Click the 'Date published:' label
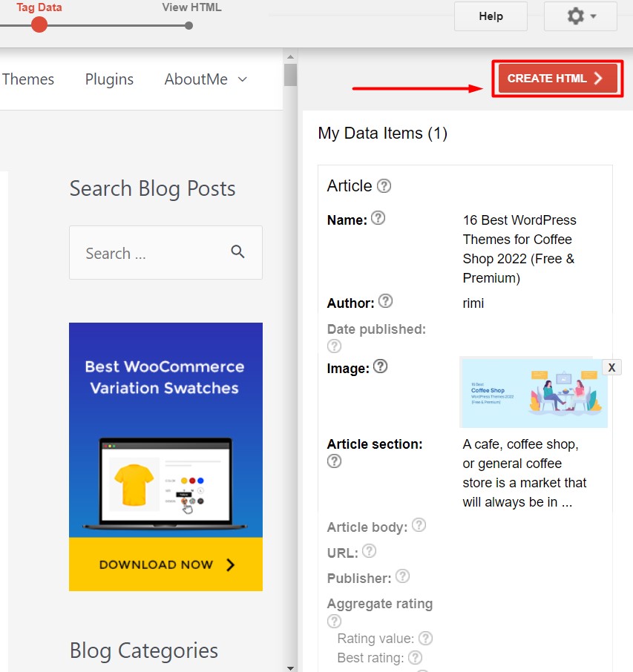Screen dimensions: 633x672 [x=376, y=329]
